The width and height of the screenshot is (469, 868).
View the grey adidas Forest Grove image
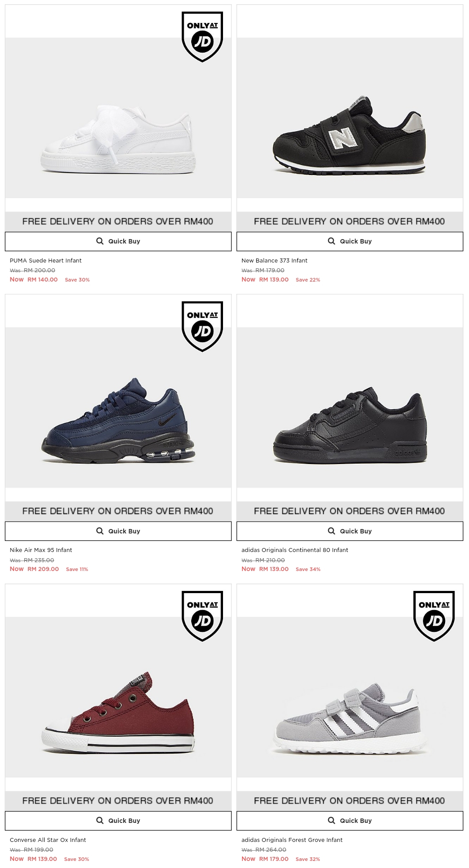[x=349, y=719]
